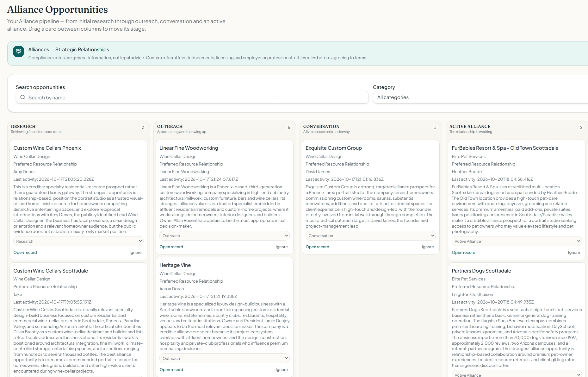Click the Heritage Vine card title
588x377 pixels.
[x=175, y=265]
